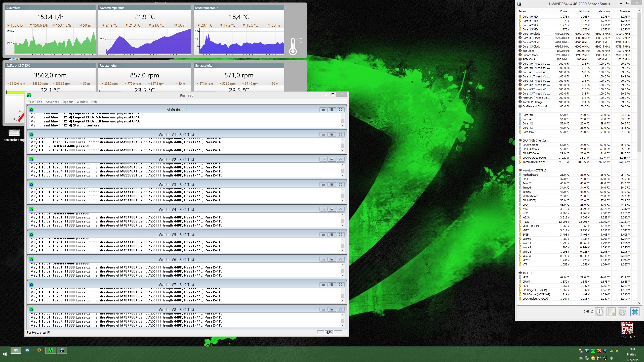The width and height of the screenshot is (644, 362).
Task: Switch to Prime95 taskbar button
Action: 51,350
